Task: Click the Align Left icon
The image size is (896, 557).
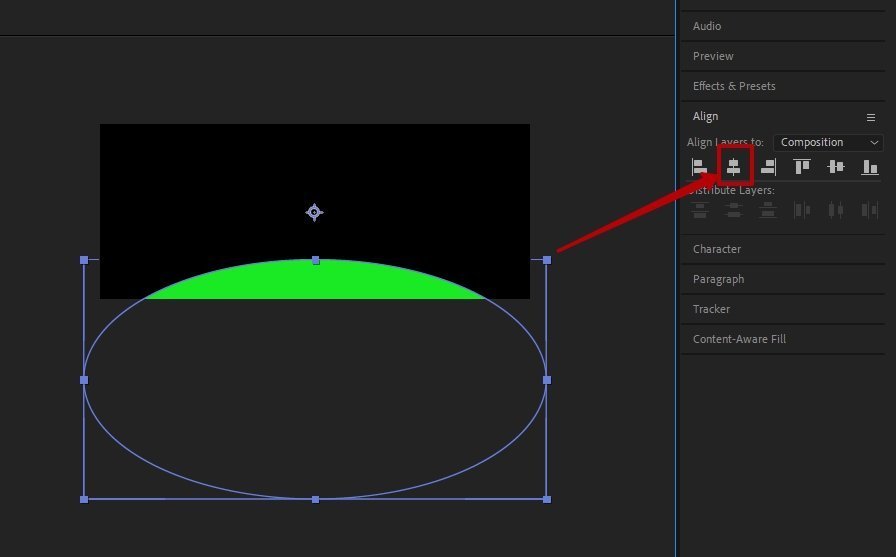Action: [699, 167]
